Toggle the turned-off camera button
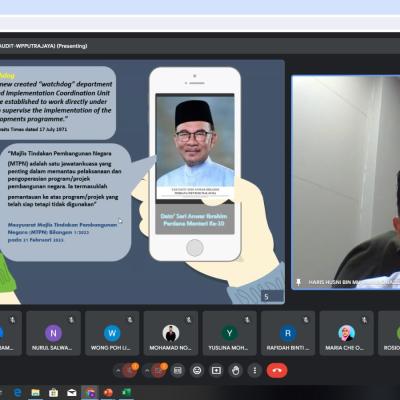 pos(158,370)
